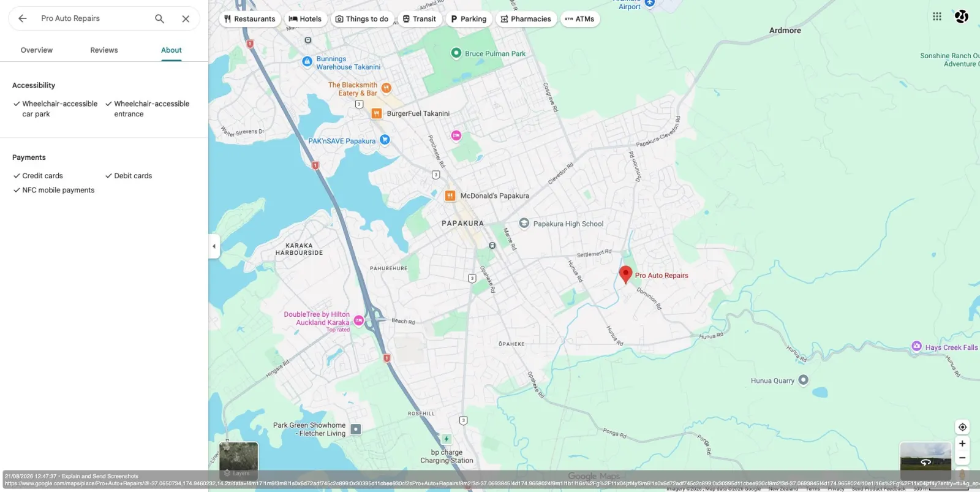Click the back arrow in search panel
This screenshot has height=492, width=980.
click(x=23, y=18)
